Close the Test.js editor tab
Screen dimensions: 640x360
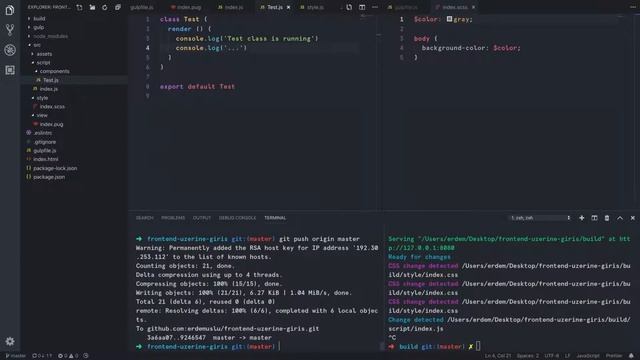(289, 7)
